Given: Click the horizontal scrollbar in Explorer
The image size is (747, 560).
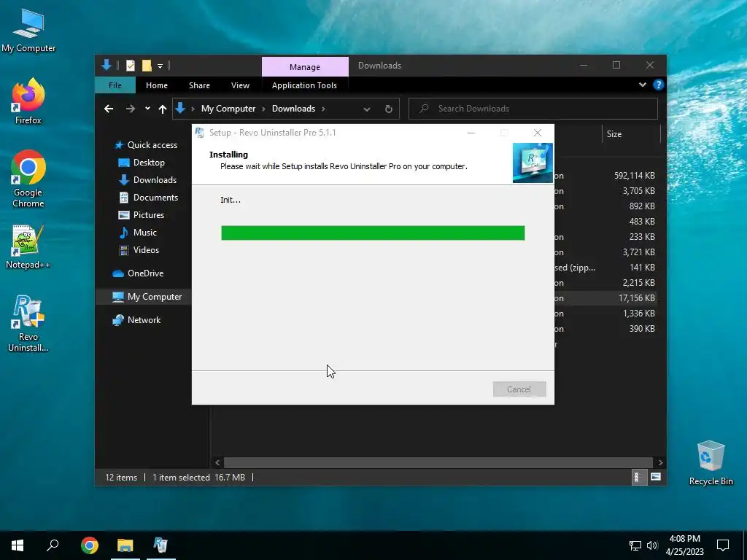Looking at the screenshot, I should (438, 462).
